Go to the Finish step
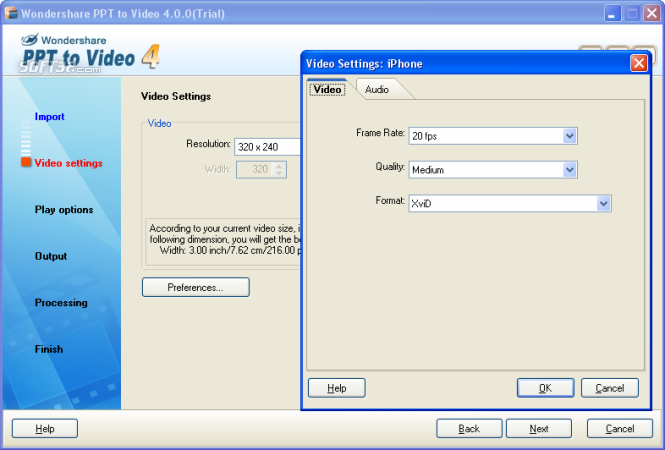 click(x=49, y=349)
